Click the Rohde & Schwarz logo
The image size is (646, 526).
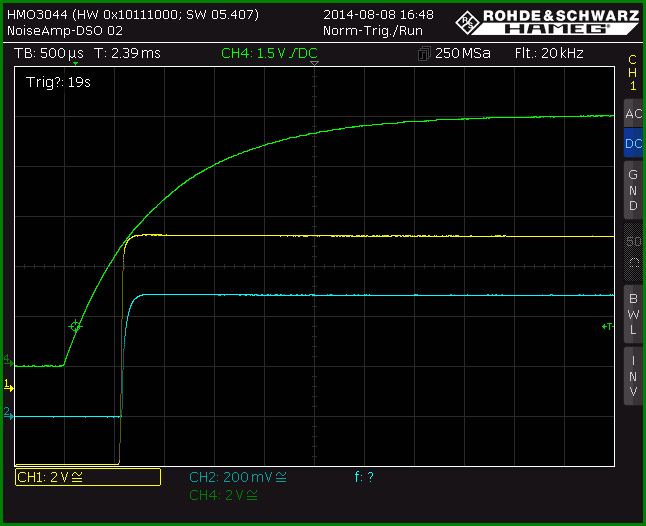pos(547,22)
